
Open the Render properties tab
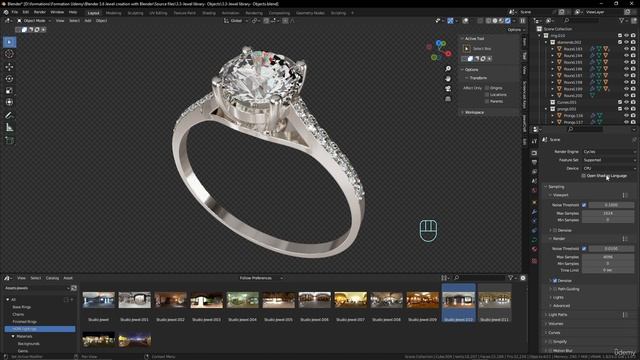(x=534, y=153)
